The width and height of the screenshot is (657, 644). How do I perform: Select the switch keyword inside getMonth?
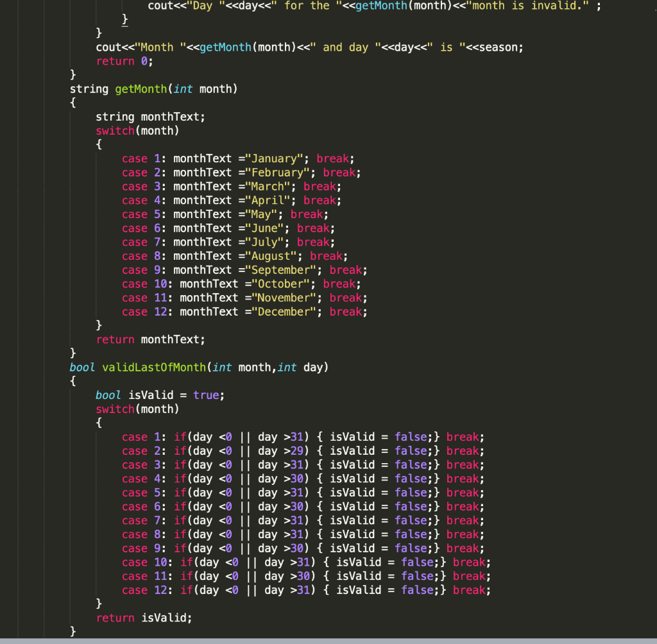[x=115, y=130]
